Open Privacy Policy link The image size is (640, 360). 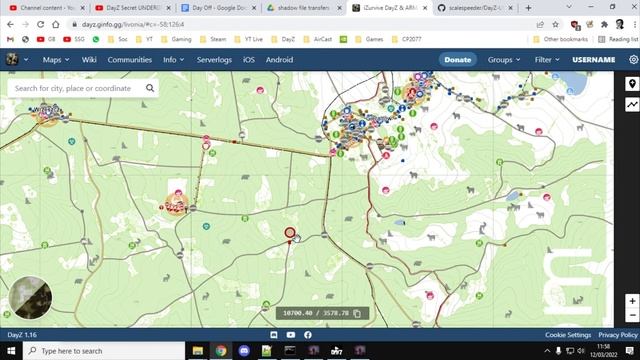point(618,335)
